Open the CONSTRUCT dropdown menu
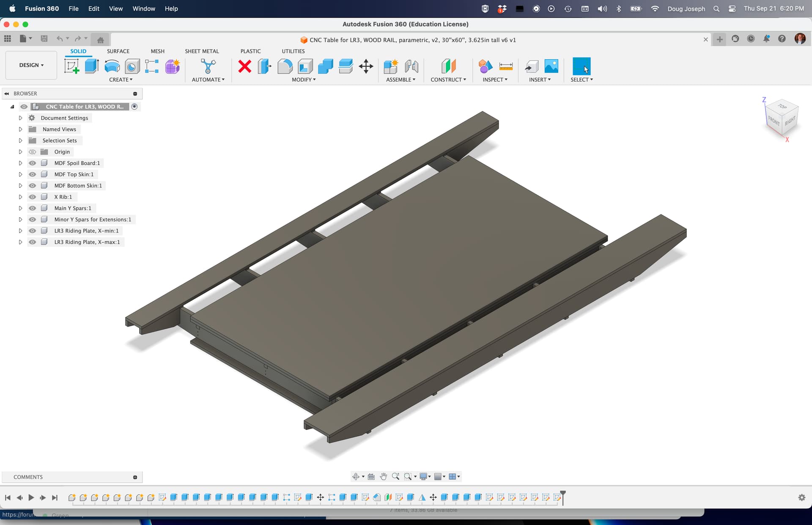The image size is (812, 525). click(448, 80)
